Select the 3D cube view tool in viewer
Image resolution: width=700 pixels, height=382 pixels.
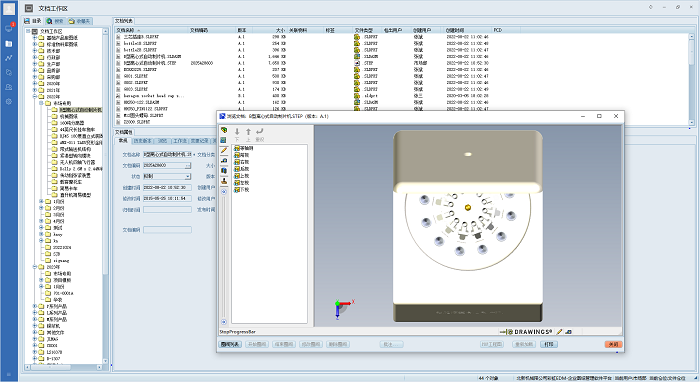224,130
